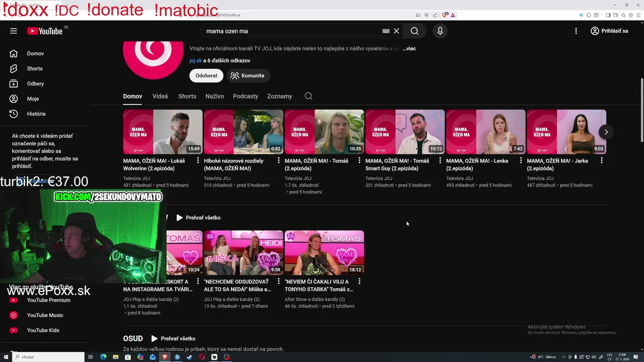Open options for Hlboké názorové rozdiely video
The image size is (644, 362).
tap(278, 160)
